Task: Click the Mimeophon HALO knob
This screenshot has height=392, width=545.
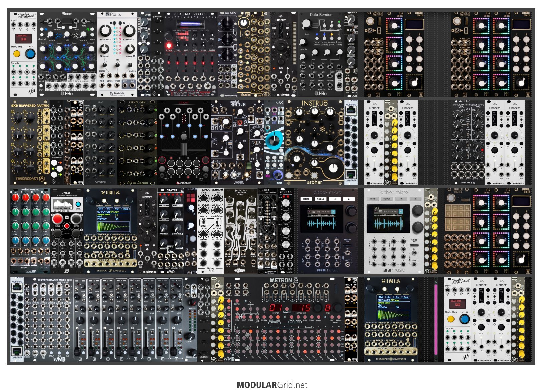Action: pos(257,134)
